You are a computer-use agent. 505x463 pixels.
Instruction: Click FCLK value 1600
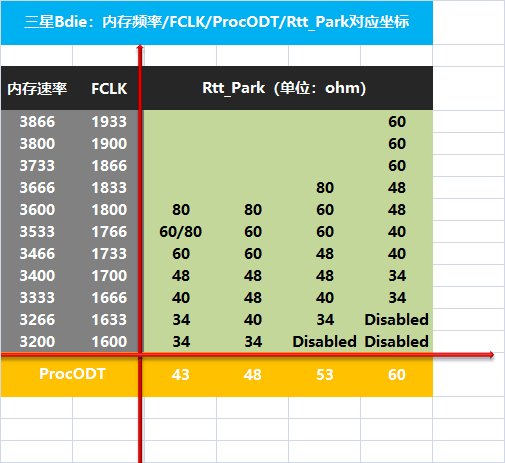(x=109, y=342)
